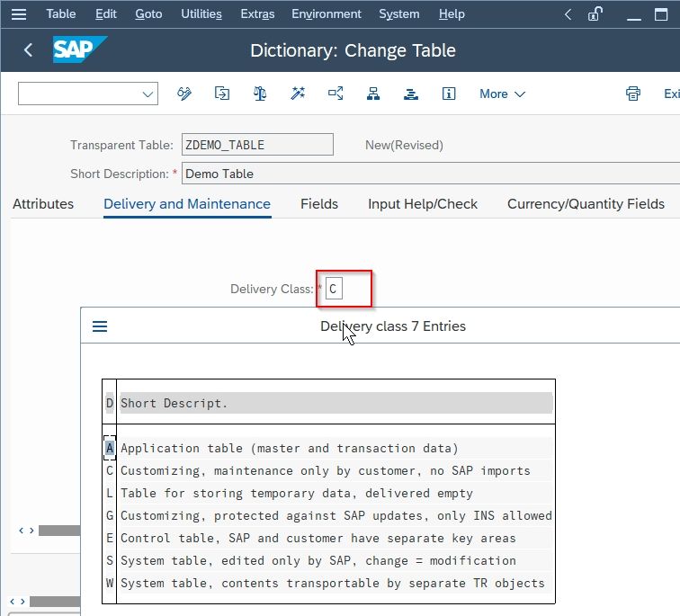680x616 pixels.
Task: Open the main hamburger menu
Action: pos(19,14)
